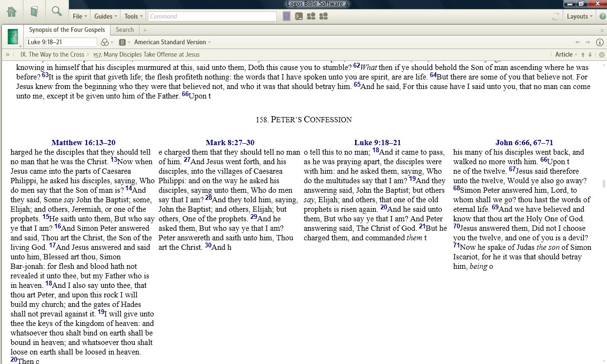Image resolution: width=607 pixels, height=364 pixels.
Task: Click the Copy Bible Verses icon
Action: tap(299, 16)
